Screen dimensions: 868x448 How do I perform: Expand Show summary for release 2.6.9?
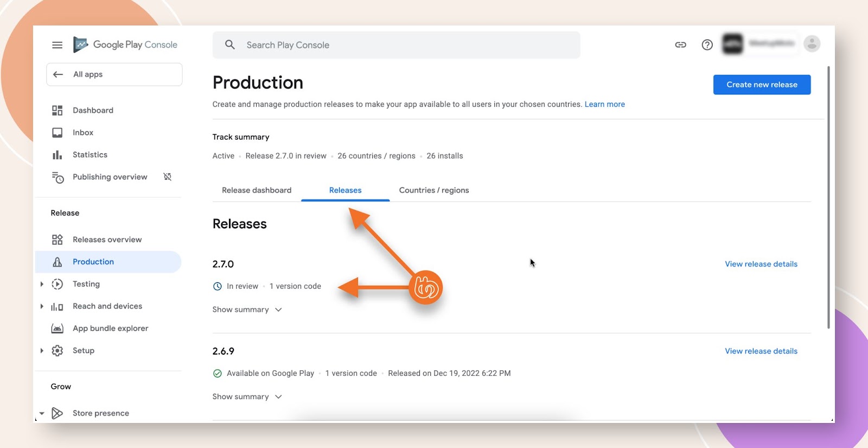point(247,396)
